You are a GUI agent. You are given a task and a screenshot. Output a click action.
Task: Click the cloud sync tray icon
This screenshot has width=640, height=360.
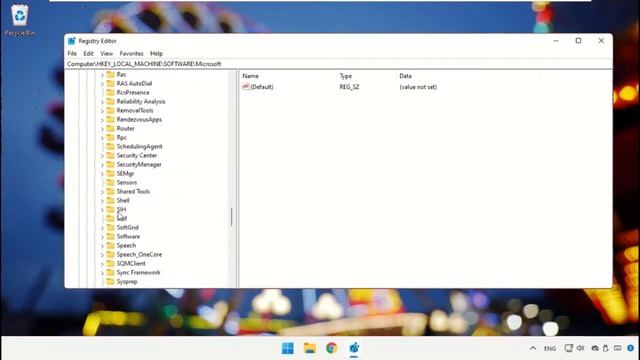pyautogui.click(x=595, y=348)
